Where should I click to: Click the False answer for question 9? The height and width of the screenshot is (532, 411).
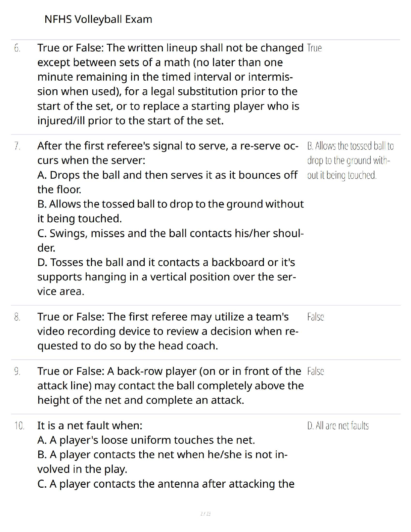315,371
